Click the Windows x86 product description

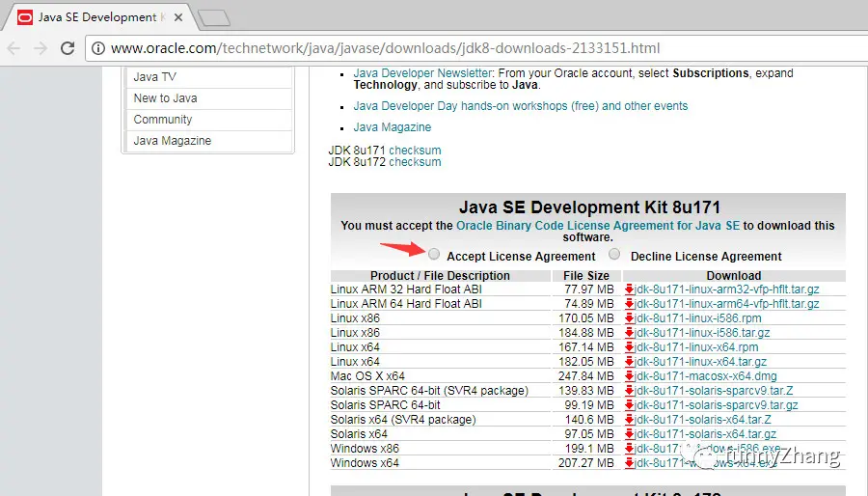(365, 449)
